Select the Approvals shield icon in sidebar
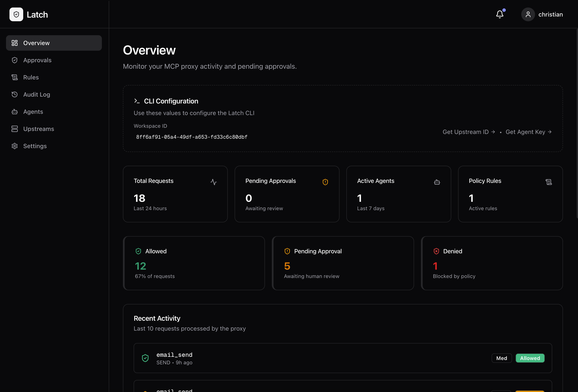The height and width of the screenshot is (392, 578). 15,60
